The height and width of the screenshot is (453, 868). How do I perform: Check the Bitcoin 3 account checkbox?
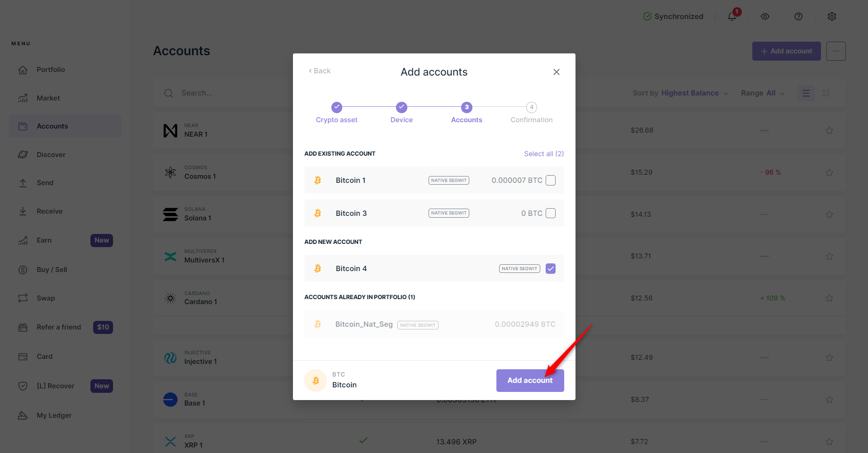[551, 213]
